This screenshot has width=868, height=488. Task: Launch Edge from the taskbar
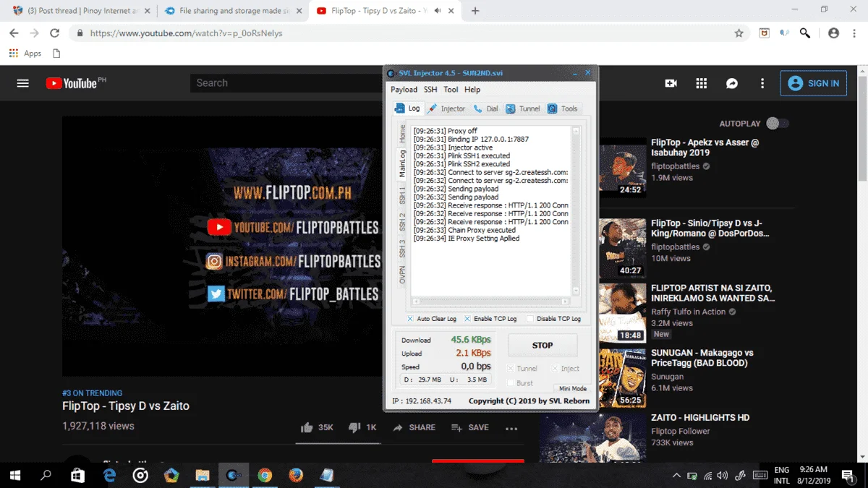[x=109, y=475]
